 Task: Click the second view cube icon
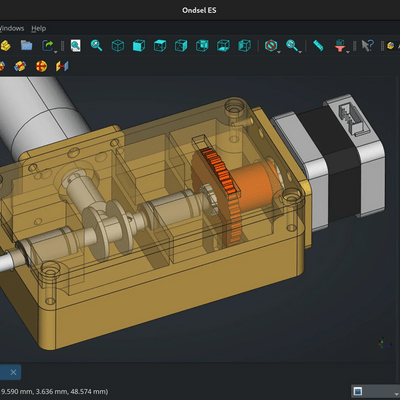pyautogui.click(x=139, y=45)
